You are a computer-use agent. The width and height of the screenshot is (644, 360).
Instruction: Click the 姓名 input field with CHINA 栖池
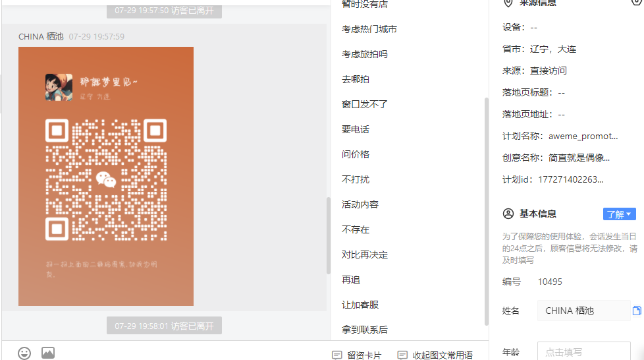coord(583,311)
